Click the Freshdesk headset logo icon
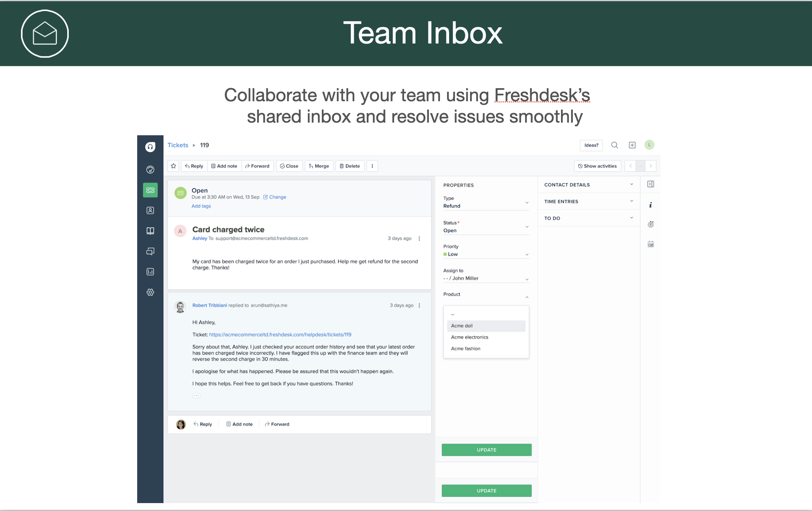Image resolution: width=812 pixels, height=511 pixels. (150, 147)
